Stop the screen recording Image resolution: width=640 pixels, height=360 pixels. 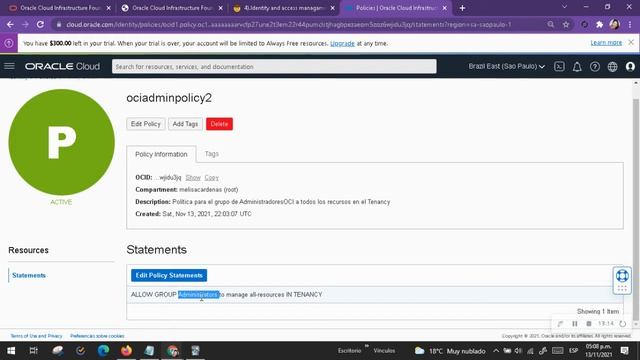coord(589,324)
